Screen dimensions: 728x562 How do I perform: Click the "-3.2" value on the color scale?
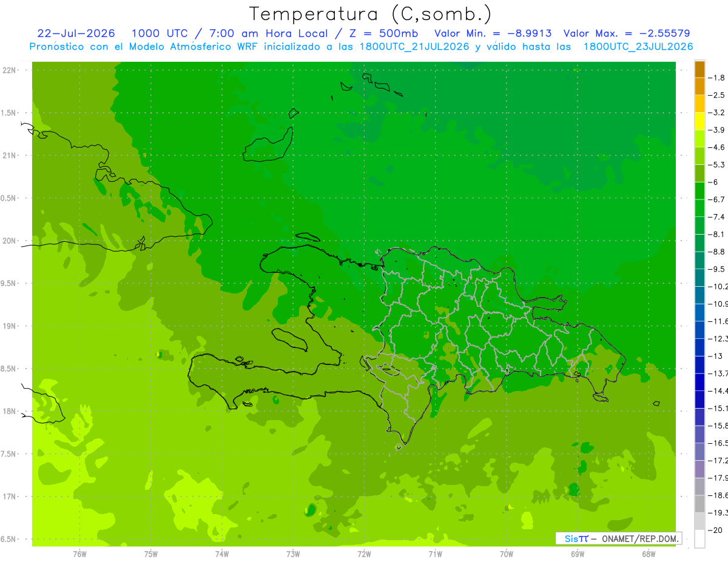point(717,113)
